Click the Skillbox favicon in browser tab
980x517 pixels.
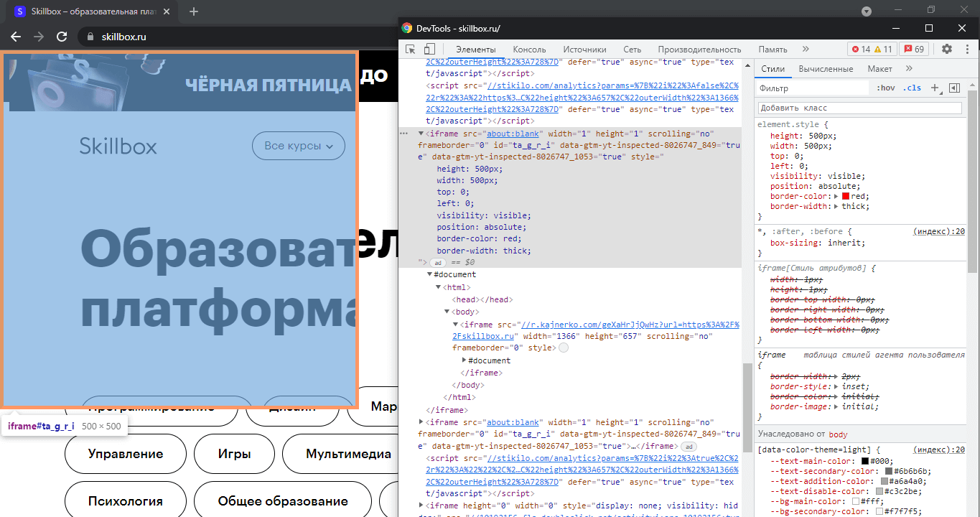tap(19, 11)
